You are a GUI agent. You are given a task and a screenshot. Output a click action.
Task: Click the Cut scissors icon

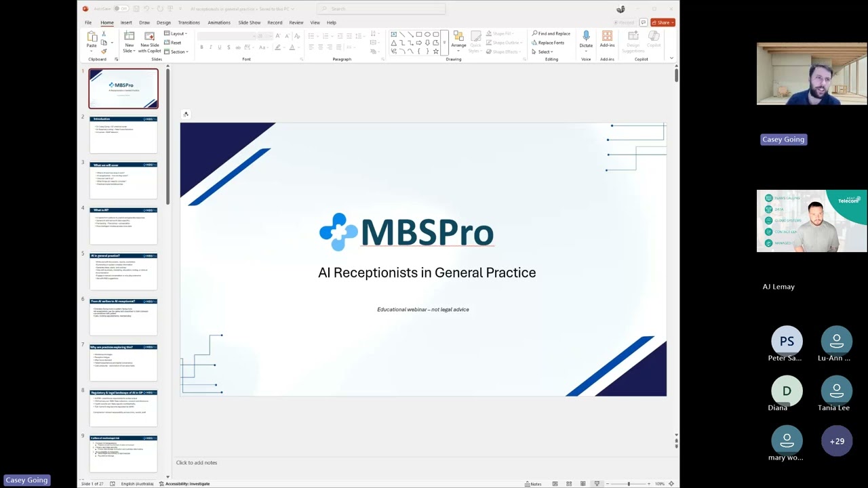pos(104,34)
